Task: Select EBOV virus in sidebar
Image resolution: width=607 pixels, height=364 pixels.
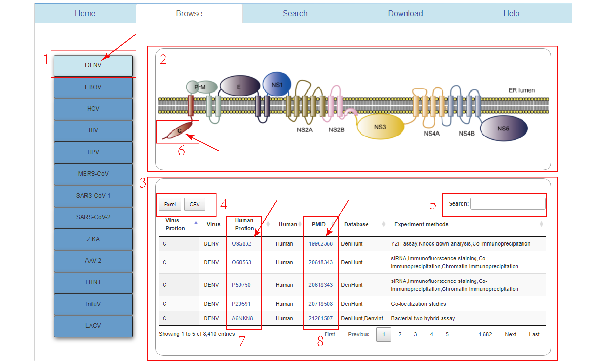Action: 93,87
